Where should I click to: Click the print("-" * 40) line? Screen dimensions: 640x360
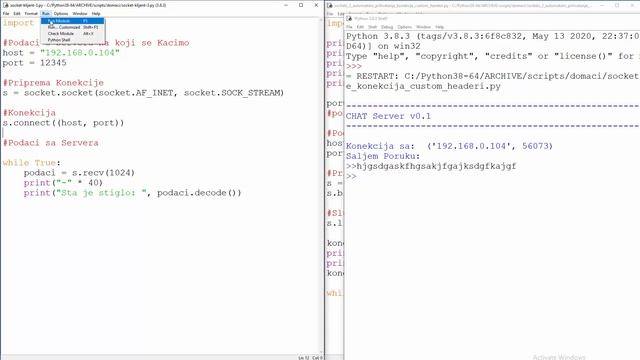click(x=63, y=183)
